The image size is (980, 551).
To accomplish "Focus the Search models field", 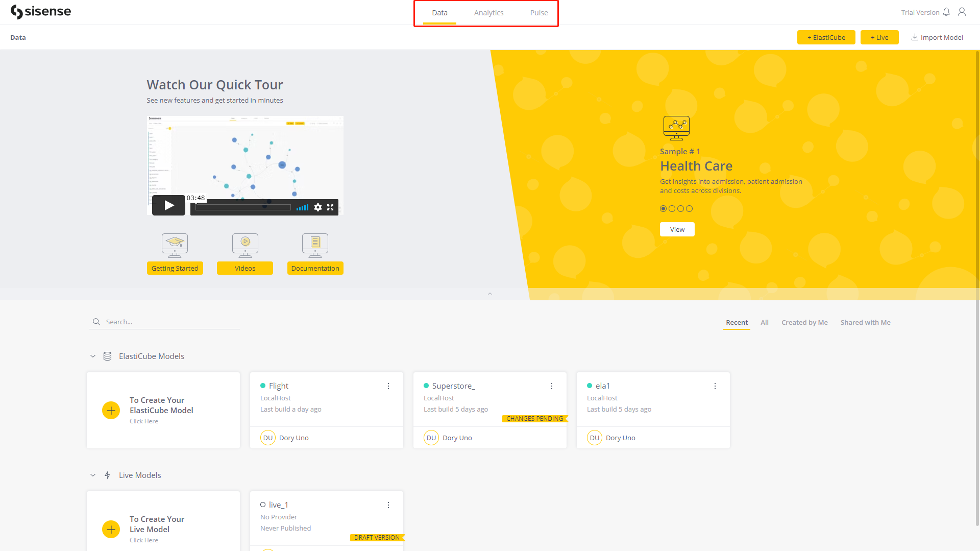I will point(164,322).
